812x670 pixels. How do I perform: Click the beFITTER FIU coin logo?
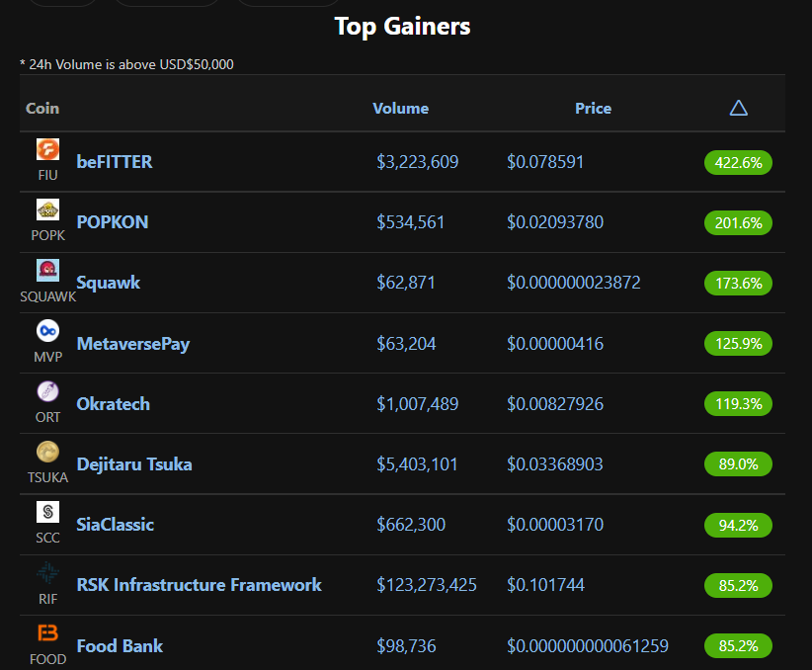47,149
